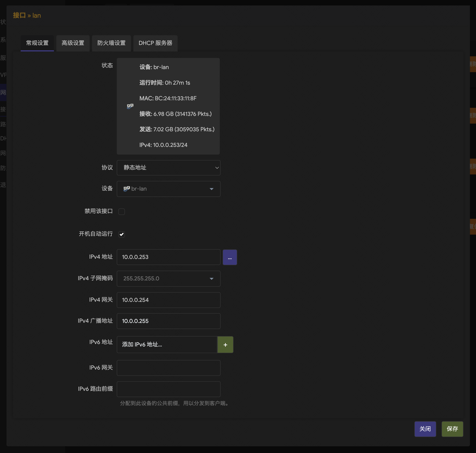Check the 禁用该接口 checkbox
The width and height of the screenshot is (476, 453).
[122, 212]
